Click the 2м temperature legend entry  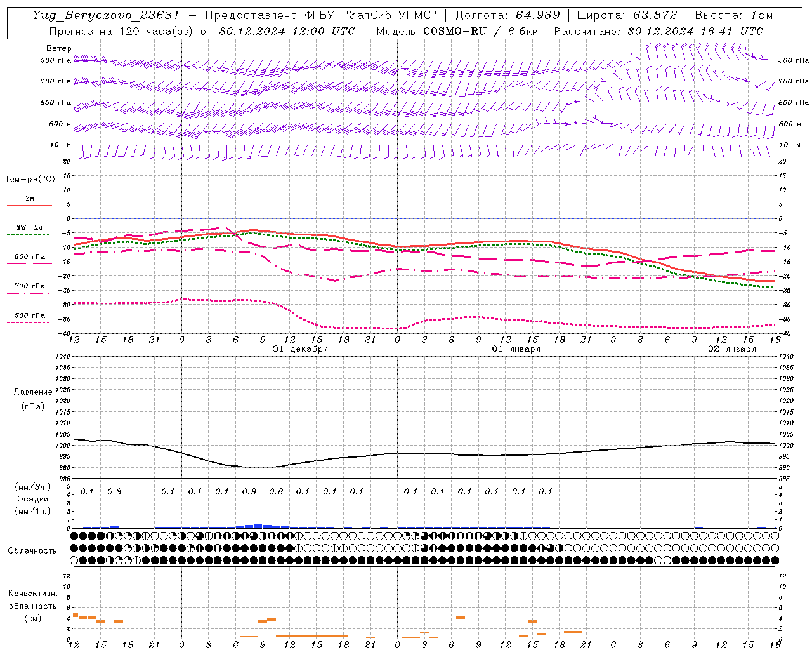tap(29, 199)
